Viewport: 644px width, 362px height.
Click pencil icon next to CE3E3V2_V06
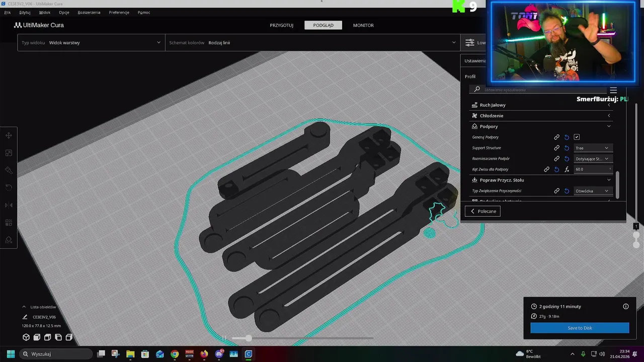pos(25,317)
